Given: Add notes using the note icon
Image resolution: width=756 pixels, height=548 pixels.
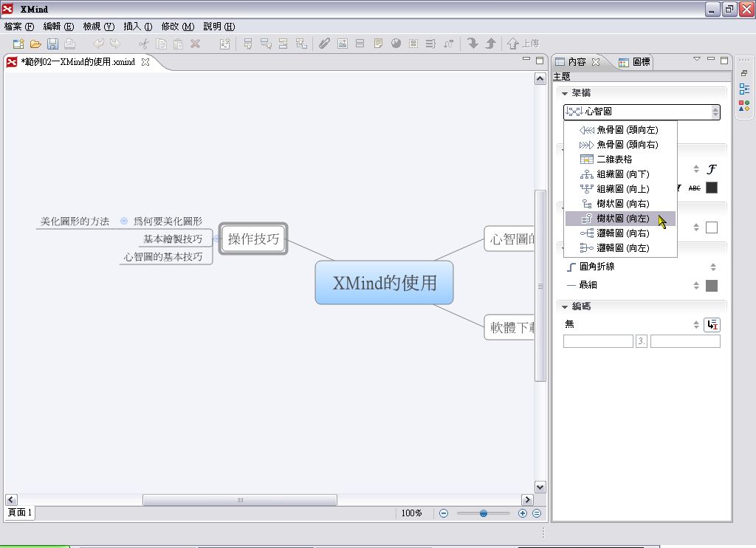Looking at the screenshot, I should [x=378, y=44].
